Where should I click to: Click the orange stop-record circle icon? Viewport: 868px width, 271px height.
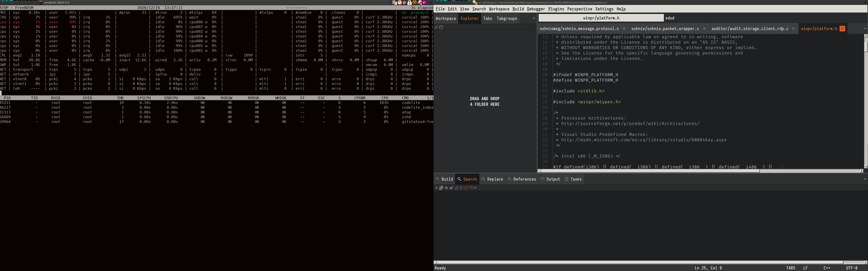pyautogui.click(x=466, y=188)
